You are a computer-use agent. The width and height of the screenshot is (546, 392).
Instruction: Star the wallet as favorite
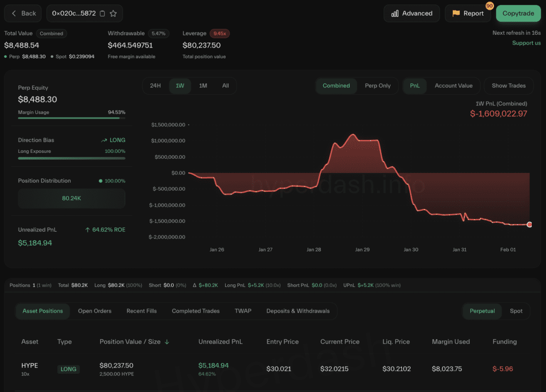113,14
